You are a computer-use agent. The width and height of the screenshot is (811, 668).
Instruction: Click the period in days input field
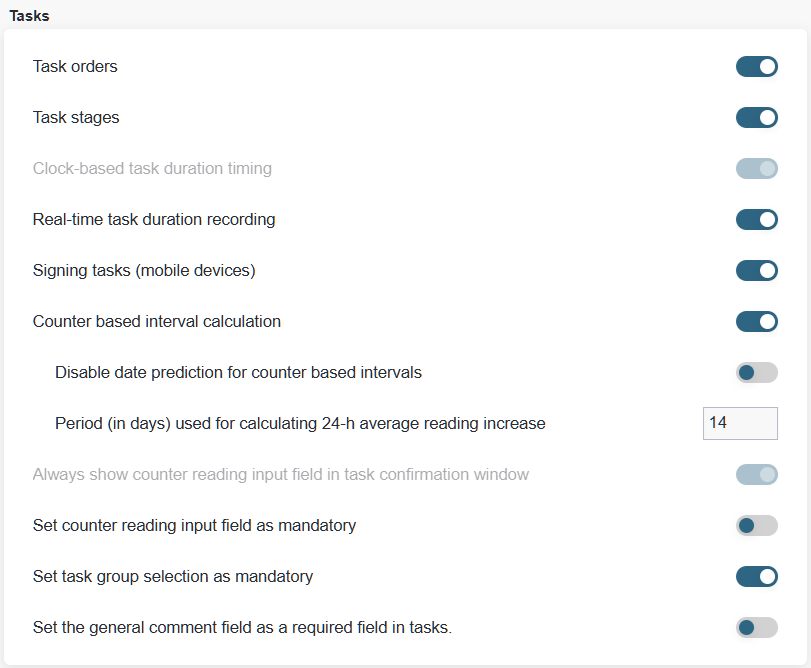pos(739,423)
